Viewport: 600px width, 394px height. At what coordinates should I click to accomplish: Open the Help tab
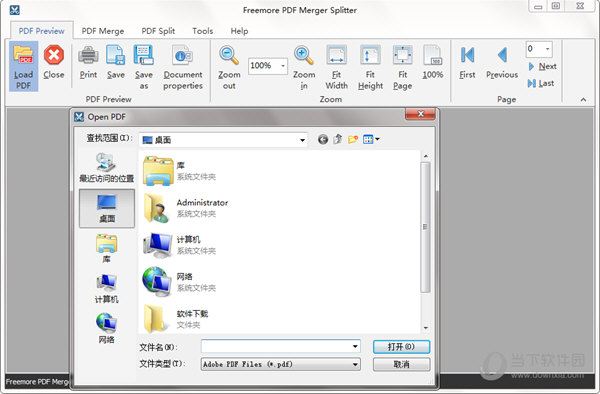tap(239, 31)
